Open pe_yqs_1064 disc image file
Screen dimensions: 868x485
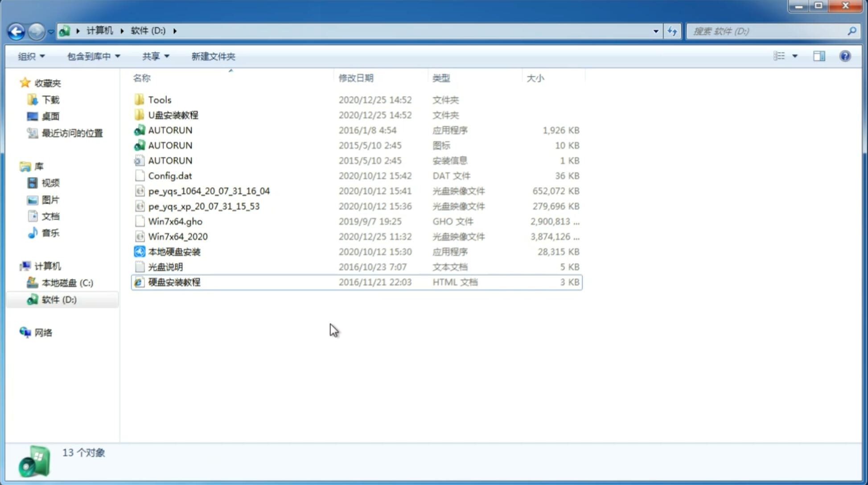(x=209, y=191)
